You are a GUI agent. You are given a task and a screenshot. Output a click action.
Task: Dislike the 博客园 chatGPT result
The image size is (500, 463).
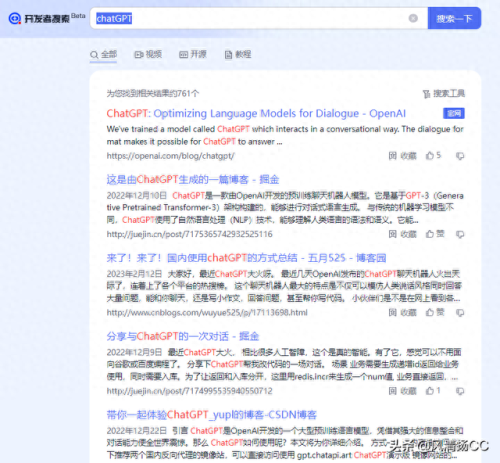[460, 313]
